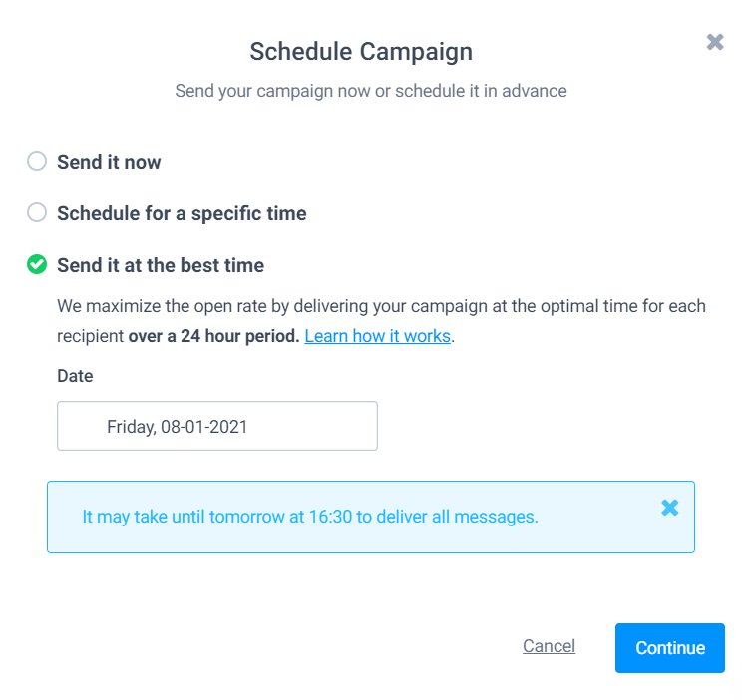This screenshot has height=700, width=742.
Task: Click the "Schedule Campaign" dialog title
Action: click(x=361, y=51)
